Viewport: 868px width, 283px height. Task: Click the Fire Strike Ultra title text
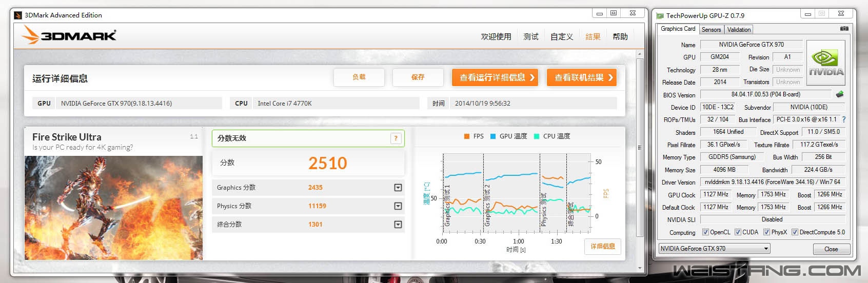tap(67, 137)
